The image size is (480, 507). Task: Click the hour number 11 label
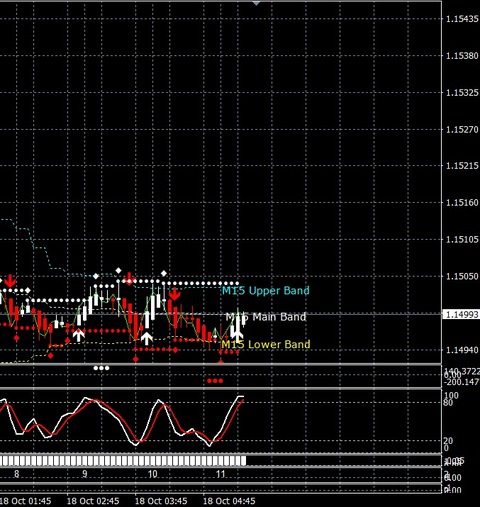pyautogui.click(x=220, y=474)
